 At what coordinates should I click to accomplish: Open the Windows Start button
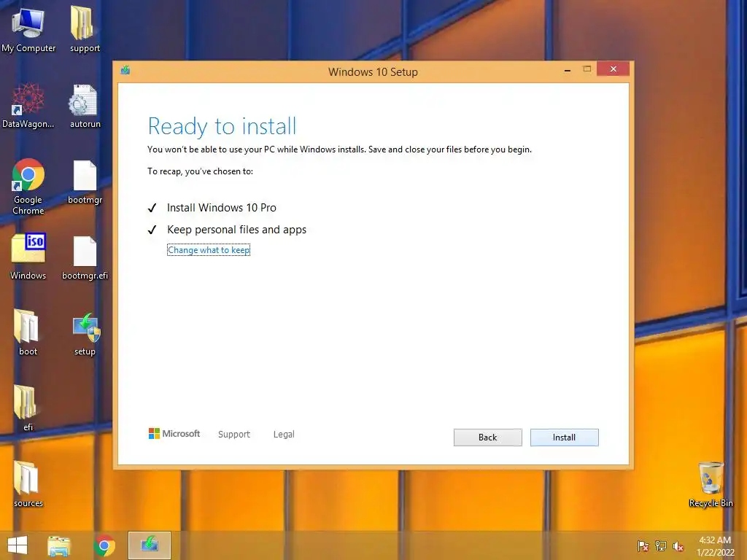point(18,545)
